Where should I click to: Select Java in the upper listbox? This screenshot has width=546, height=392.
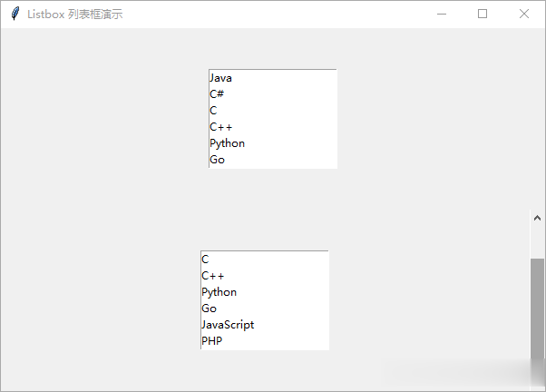coord(273,78)
